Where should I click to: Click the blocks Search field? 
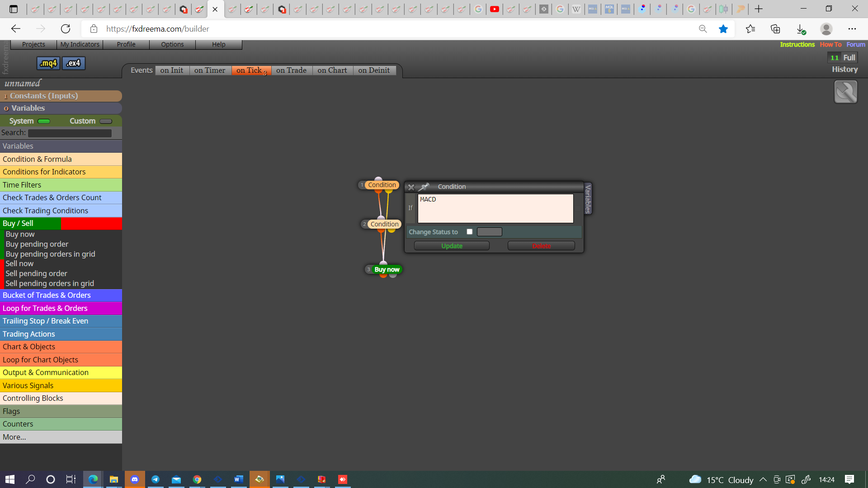click(x=70, y=133)
